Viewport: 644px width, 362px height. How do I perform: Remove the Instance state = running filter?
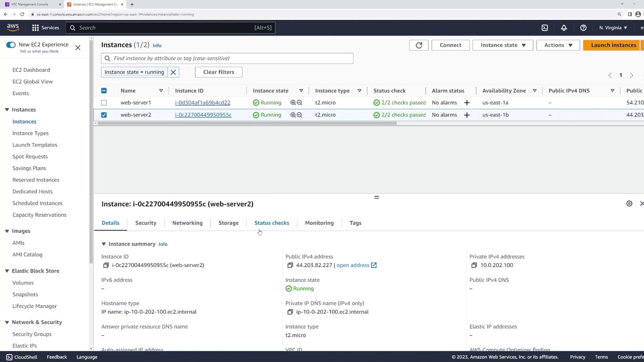[x=173, y=72]
